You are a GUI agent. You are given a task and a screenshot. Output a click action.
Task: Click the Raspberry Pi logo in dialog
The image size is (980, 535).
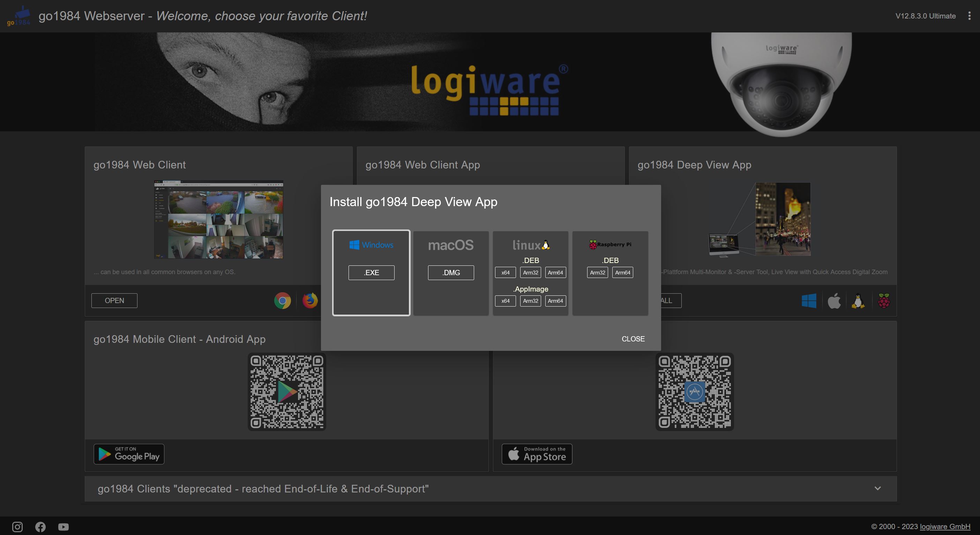pos(610,244)
